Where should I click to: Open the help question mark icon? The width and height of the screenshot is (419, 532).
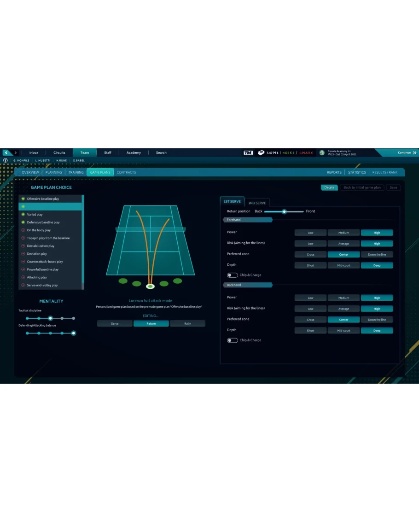pos(6,160)
